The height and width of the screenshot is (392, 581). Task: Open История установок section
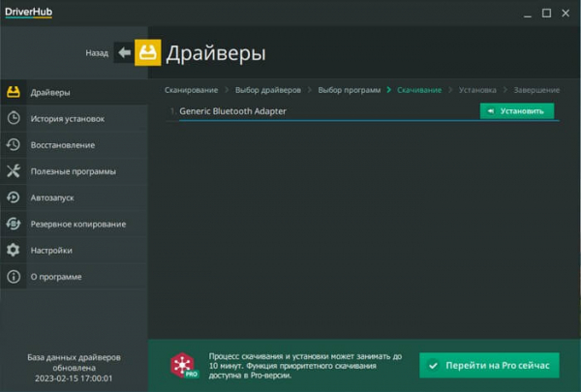[75, 118]
